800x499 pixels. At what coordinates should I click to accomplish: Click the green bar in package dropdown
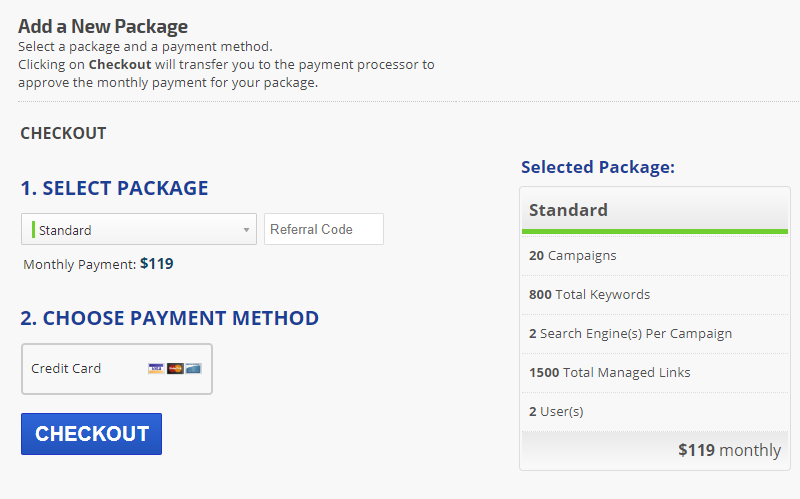33,230
